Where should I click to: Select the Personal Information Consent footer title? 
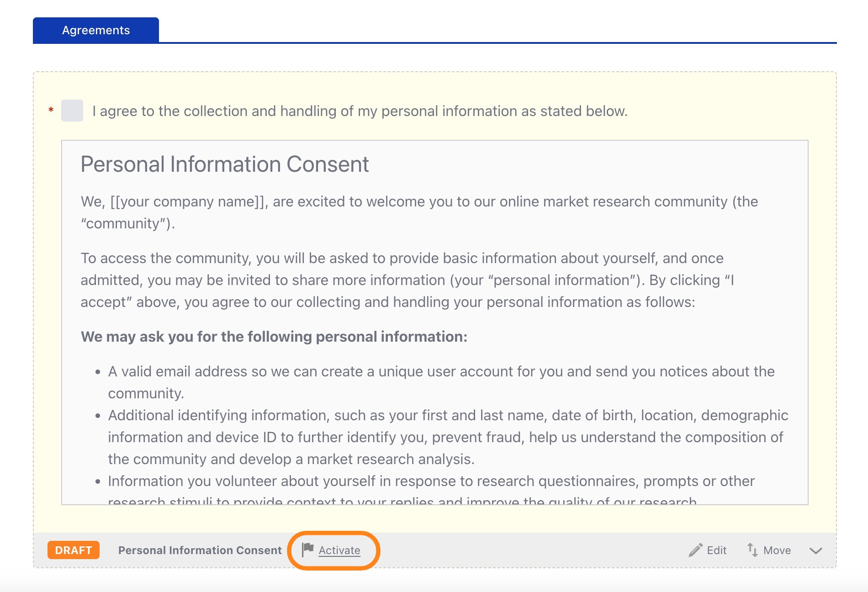(x=200, y=550)
